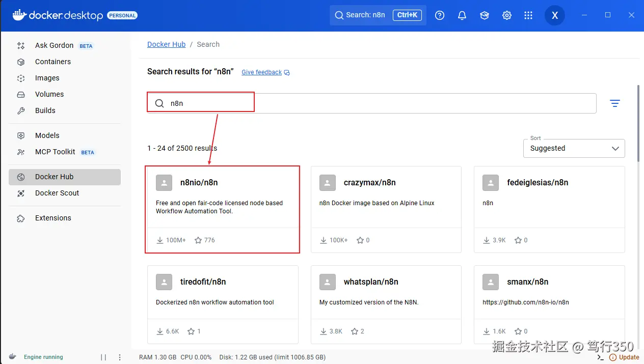The image size is (644, 364).
Task: Open the Learning center graduation cap icon
Action: (485, 16)
